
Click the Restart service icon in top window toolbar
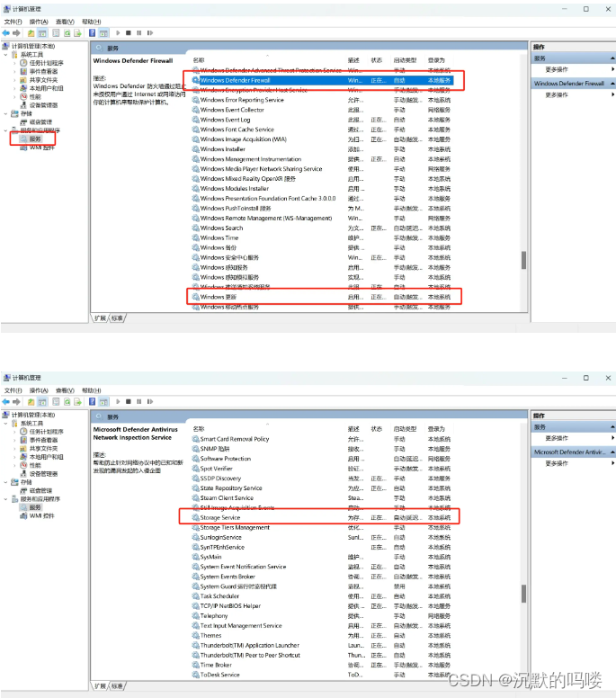150,33
